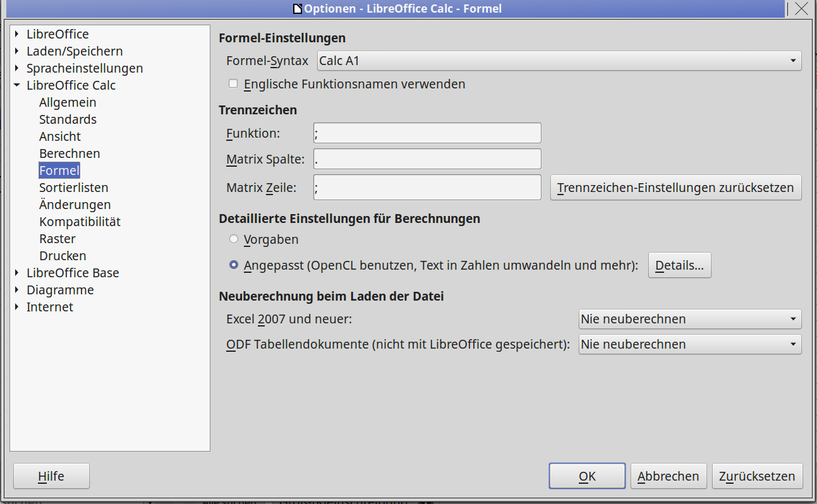Select Allgemein in the options tree
The image size is (817, 504).
68,102
